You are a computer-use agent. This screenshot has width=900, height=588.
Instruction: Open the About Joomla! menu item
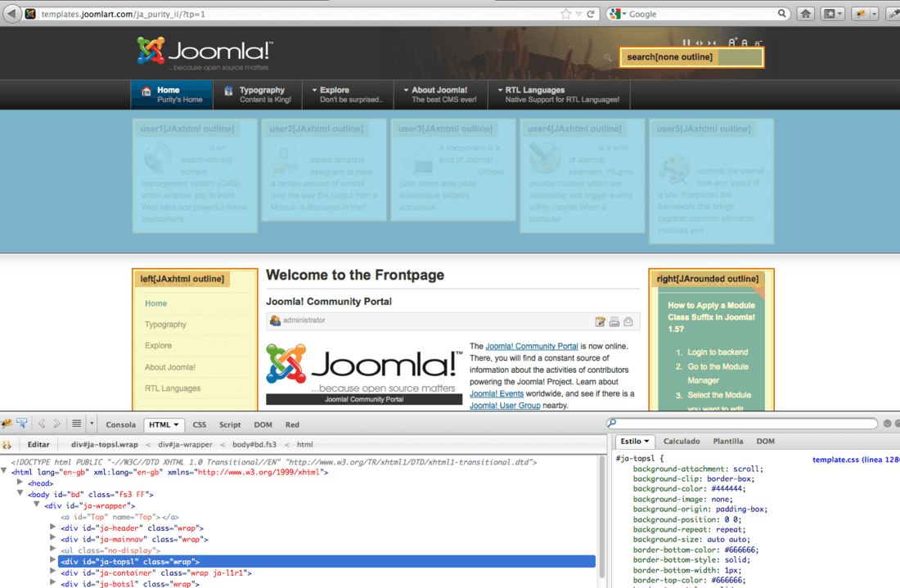[x=441, y=95]
